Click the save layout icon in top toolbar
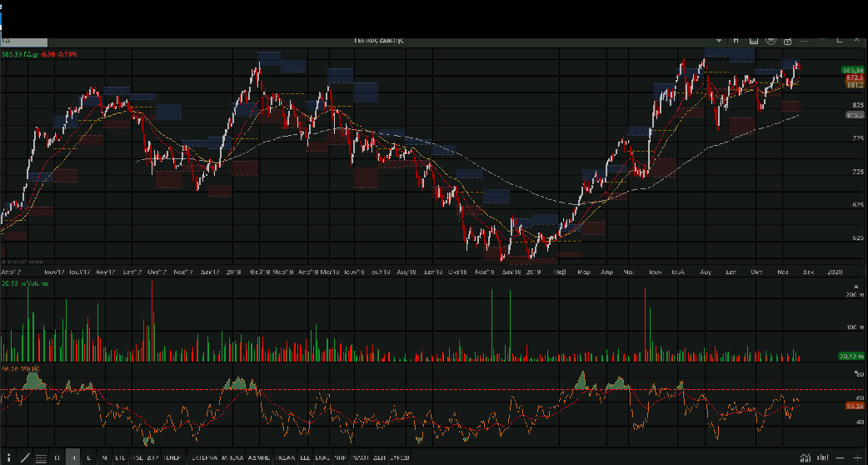This screenshot has width=868, height=465. [754, 40]
